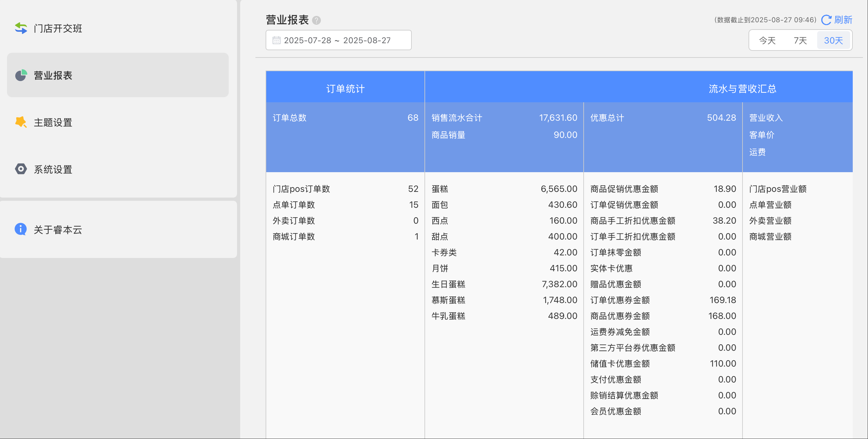Click the 蛋糕 category row
This screenshot has height=439, width=868.
504,189
